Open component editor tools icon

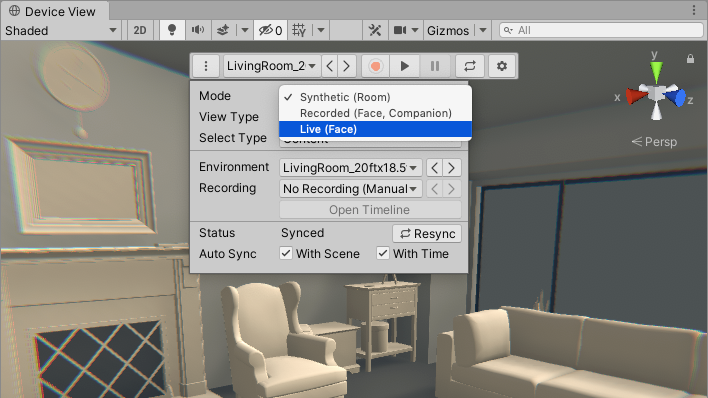click(375, 30)
